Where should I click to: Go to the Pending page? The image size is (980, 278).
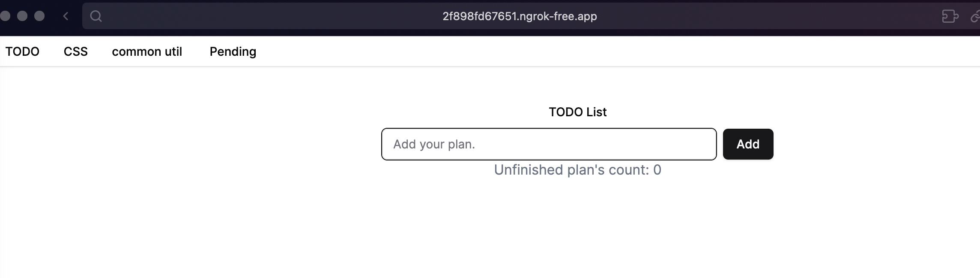[233, 52]
